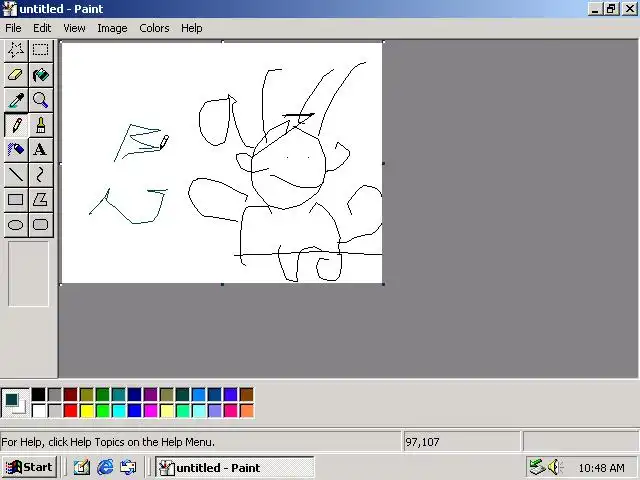Click the canvas right-edge middle resize handle

pos(383,163)
